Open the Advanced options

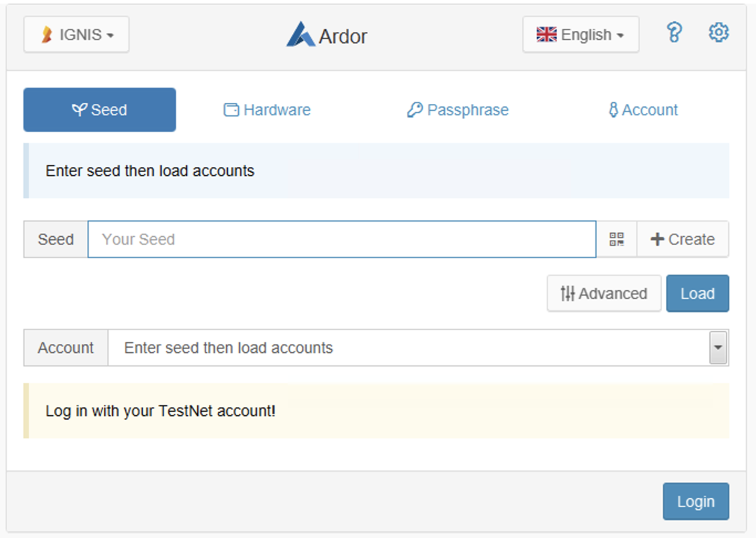pos(604,293)
